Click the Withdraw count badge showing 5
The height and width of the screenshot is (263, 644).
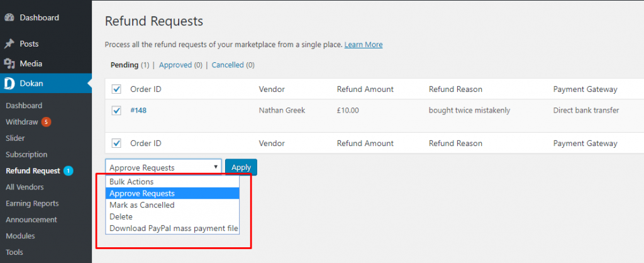[46, 121]
